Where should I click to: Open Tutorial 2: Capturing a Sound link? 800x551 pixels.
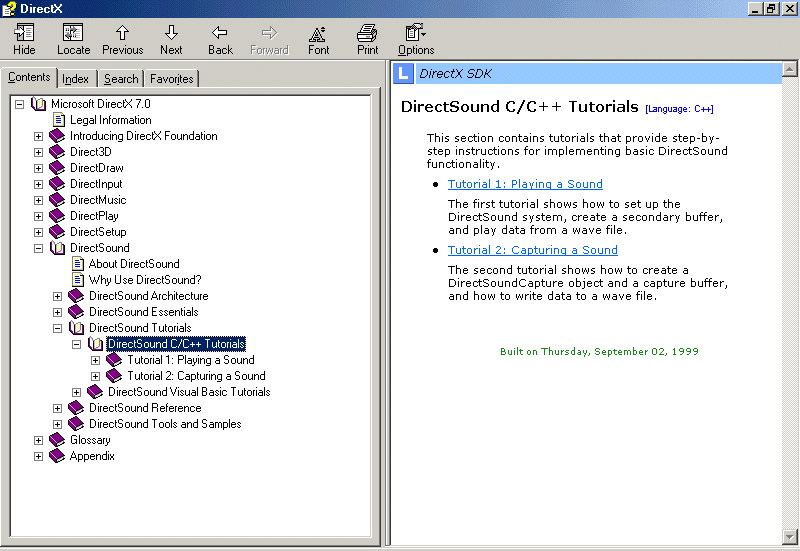[x=532, y=250]
